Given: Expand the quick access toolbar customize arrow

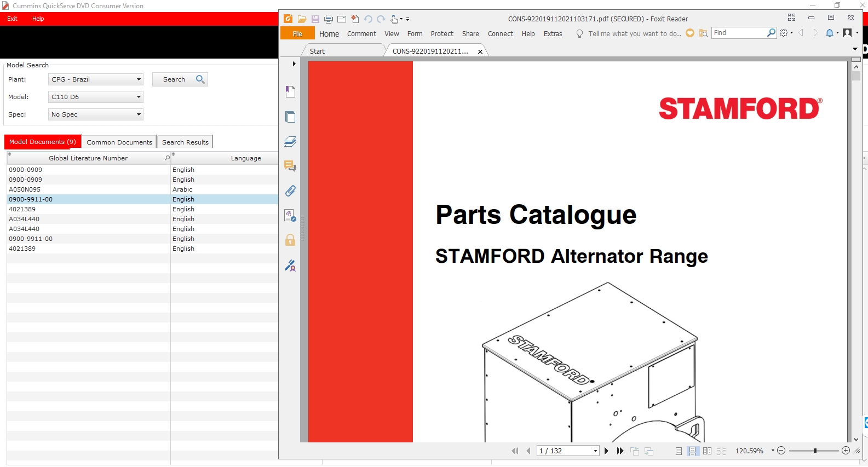Looking at the screenshot, I should click(x=407, y=19).
